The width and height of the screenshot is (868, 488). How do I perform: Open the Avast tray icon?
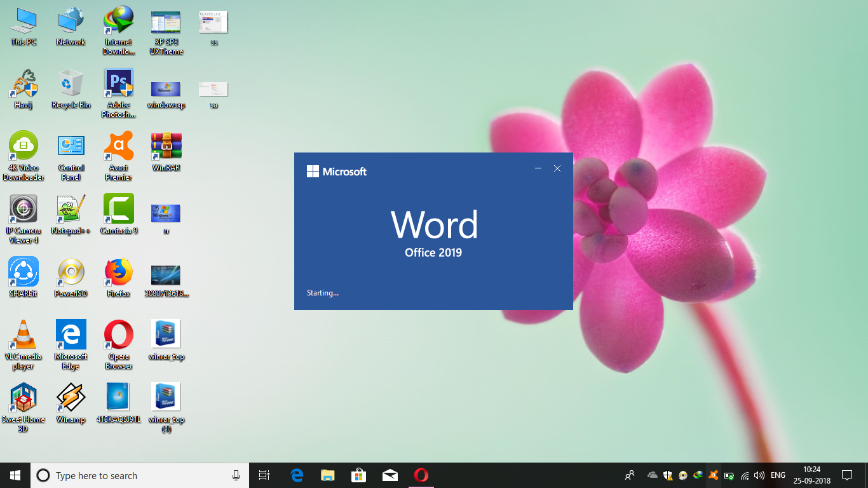tap(714, 475)
